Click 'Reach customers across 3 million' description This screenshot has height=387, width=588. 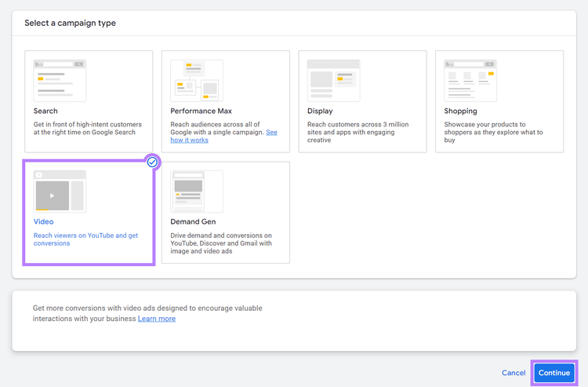point(358,132)
